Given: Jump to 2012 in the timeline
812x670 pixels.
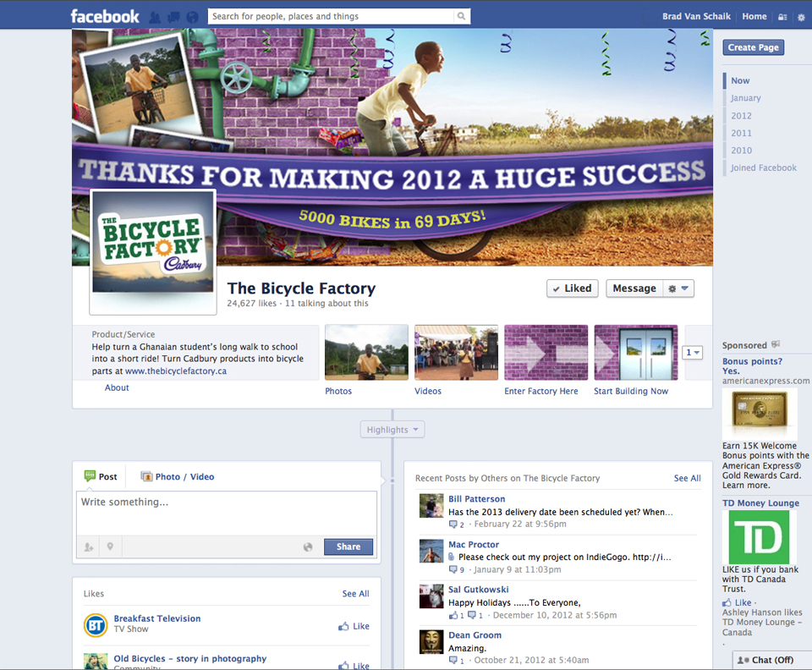Looking at the screenshot, I should (x=741, y=116).
